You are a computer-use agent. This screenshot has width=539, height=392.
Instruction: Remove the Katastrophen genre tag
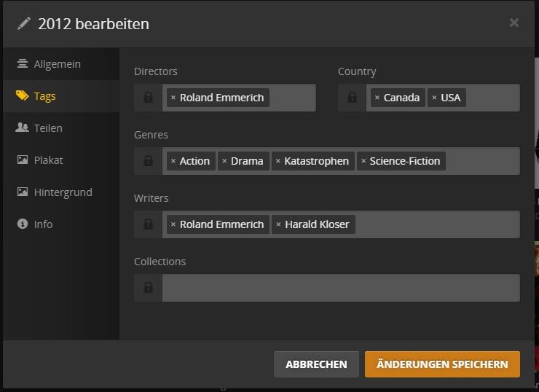point(278,161)
